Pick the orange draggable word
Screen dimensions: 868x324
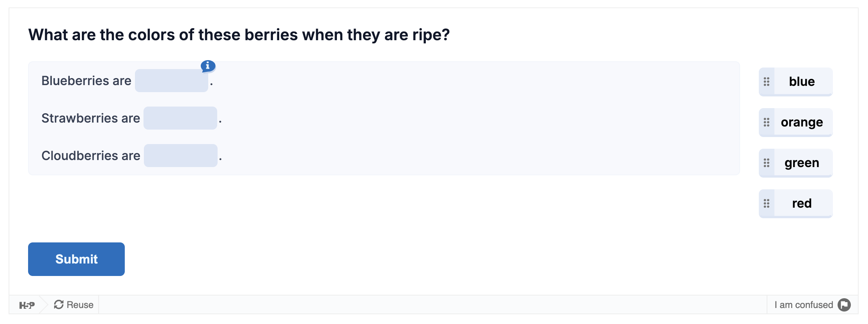click(802, 122)
